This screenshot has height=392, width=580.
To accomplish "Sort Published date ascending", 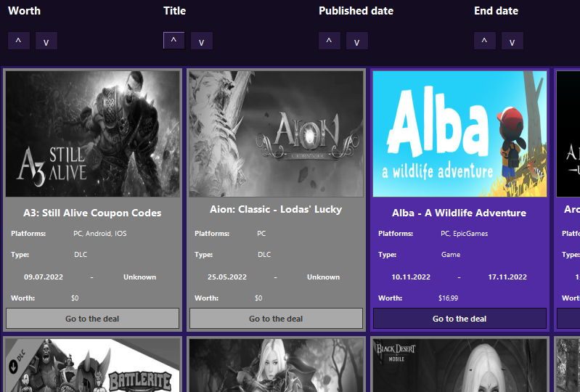I will (x=329, y=41).
